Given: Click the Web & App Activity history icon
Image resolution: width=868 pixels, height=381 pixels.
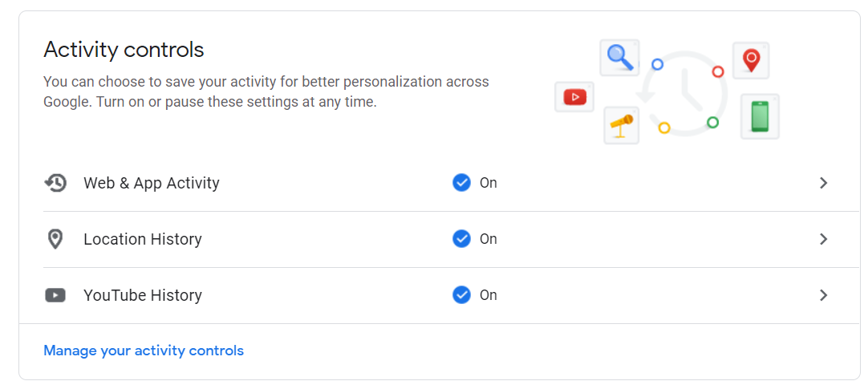Looking at the screenshot, I should tap(55, 183).
